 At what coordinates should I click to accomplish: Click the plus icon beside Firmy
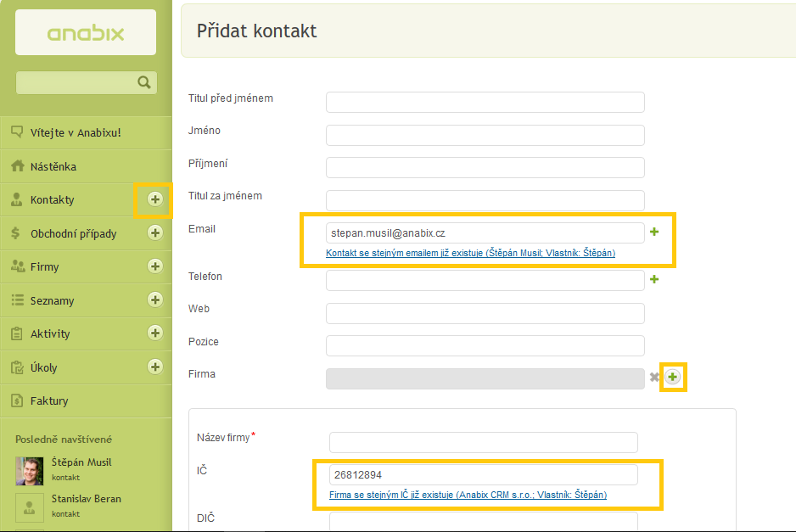(x=154, y=266)
